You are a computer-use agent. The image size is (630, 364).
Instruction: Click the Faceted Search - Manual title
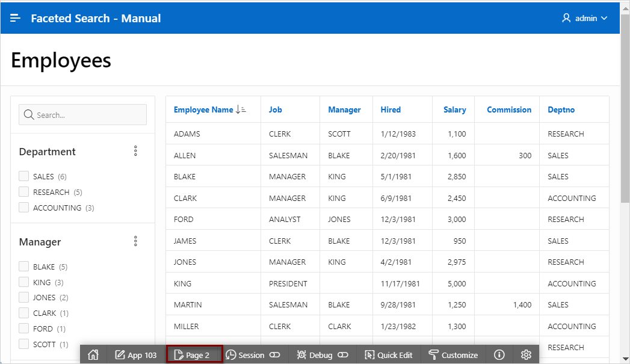click(96, 18)
